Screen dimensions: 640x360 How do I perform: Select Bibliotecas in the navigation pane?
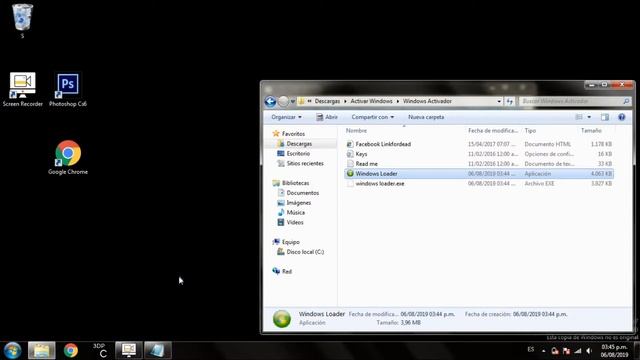291,183
